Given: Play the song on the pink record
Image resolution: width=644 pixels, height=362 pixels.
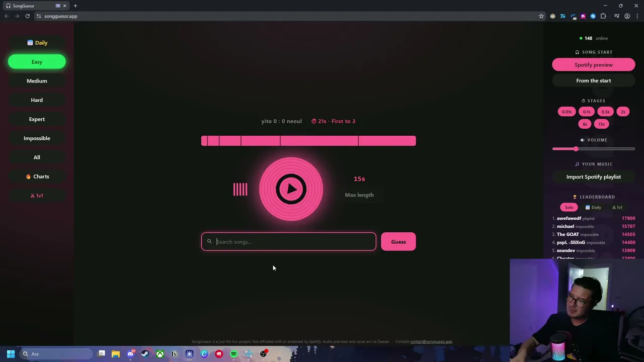Looking at the screenshot, I should (x=291, y=189).
